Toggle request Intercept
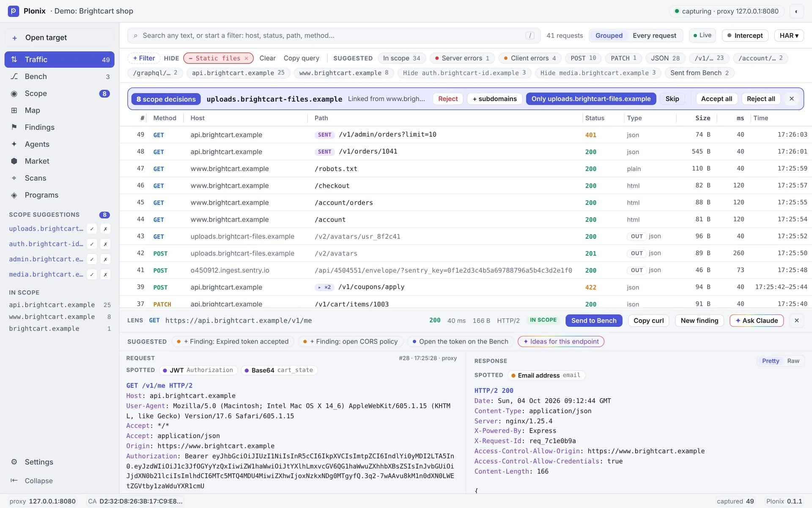This screenshot has height=508, width=812. pos(745,36)
